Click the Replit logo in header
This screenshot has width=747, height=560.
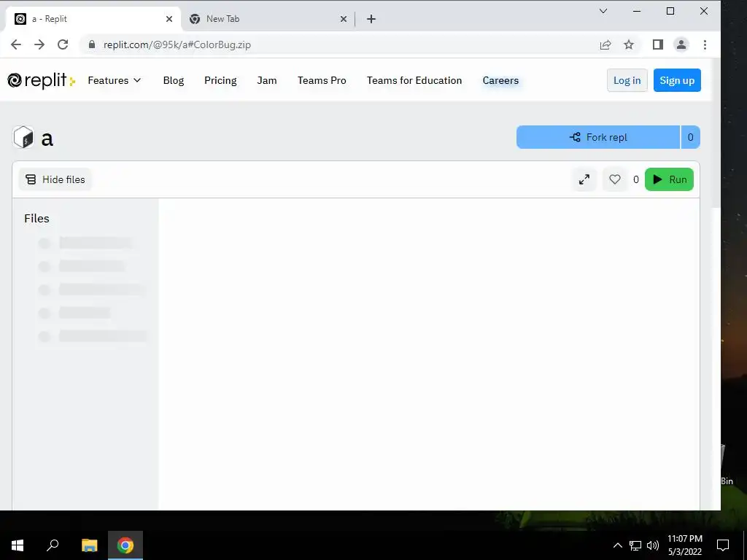click(42, 80)
